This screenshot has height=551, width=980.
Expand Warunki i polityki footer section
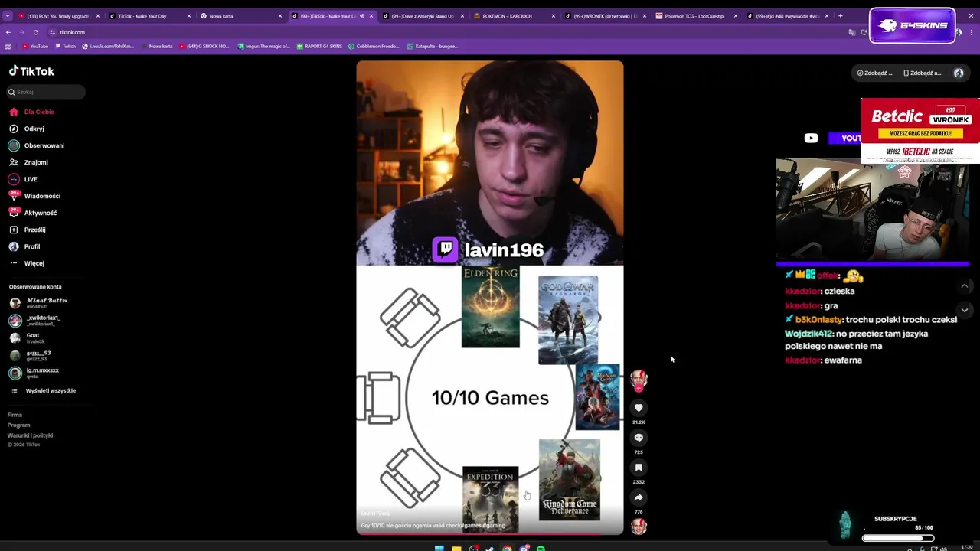[30, 435]
